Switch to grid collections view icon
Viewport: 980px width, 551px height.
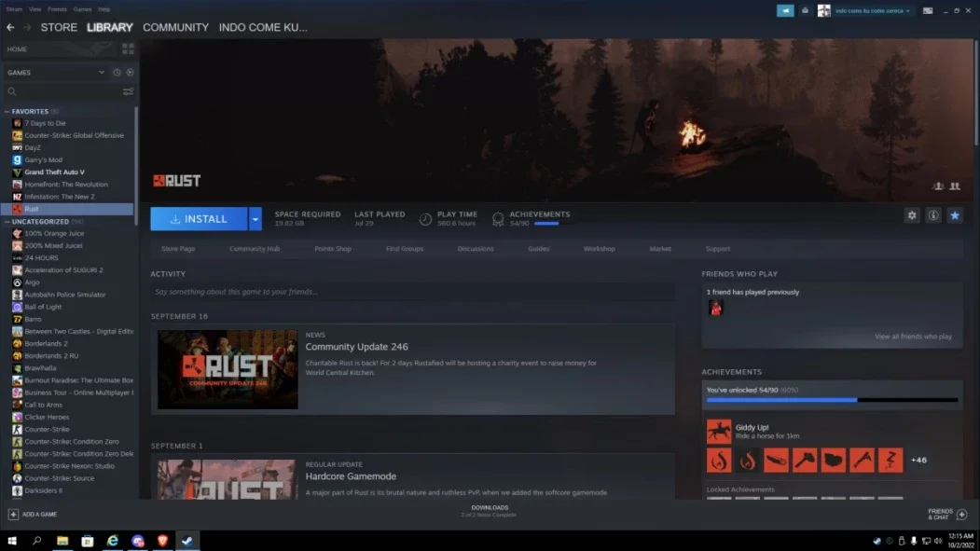point(128,48)
